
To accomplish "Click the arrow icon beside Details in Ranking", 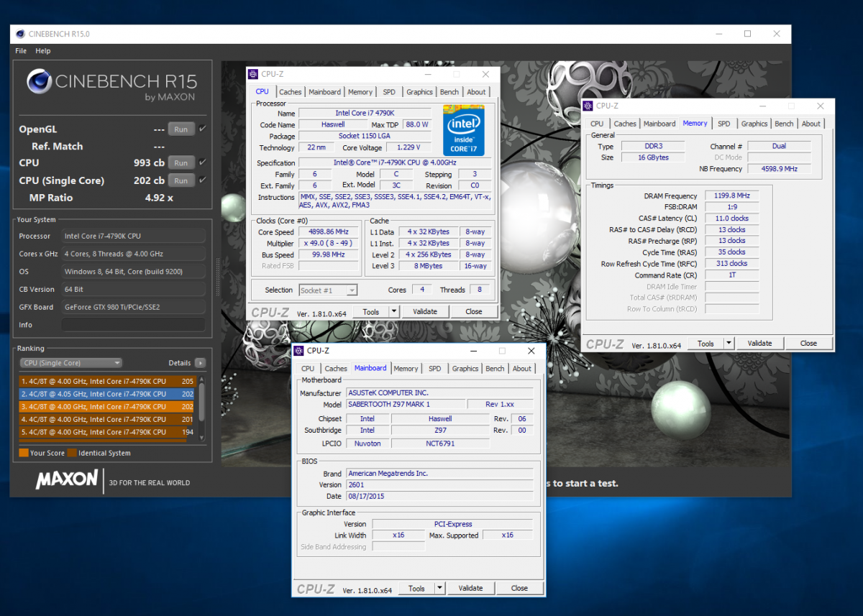I will coord(200,363).
